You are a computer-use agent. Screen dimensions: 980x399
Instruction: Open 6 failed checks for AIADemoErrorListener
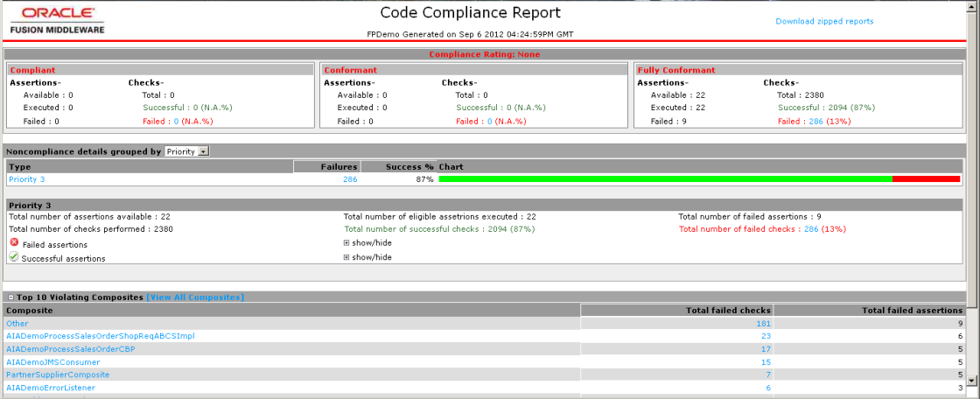769,388
